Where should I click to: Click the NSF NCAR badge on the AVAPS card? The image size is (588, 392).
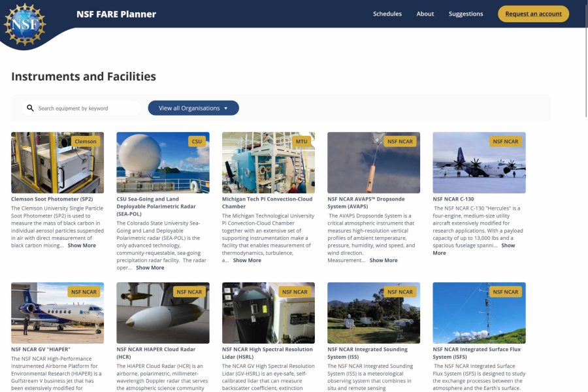[399, 141]
